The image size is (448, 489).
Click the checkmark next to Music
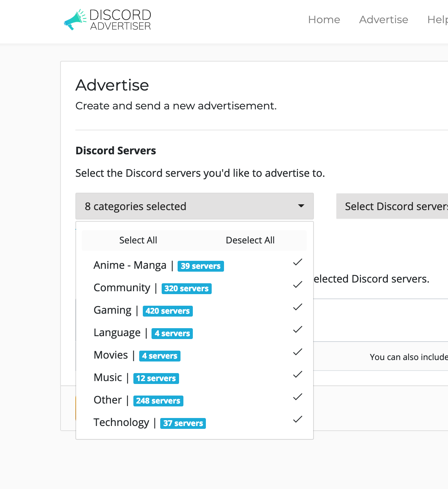[x=298, y=374]
